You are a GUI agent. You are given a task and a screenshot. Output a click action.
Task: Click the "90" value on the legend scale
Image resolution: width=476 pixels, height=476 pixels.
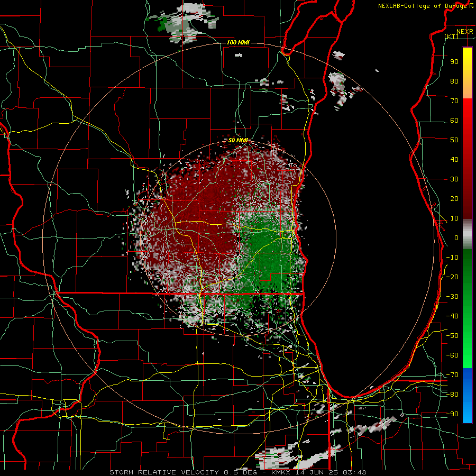pyautogui.click(x=454, y=62)
